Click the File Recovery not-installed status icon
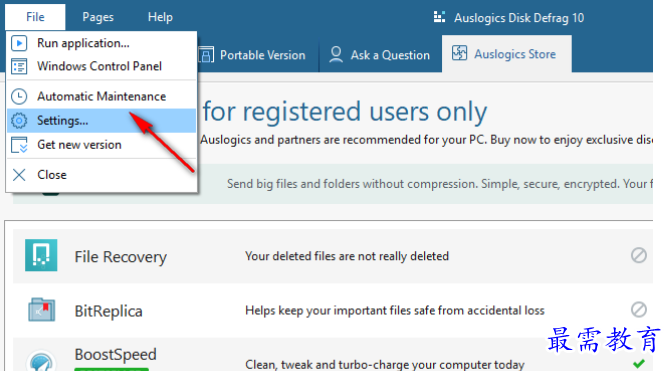 (x=639, y=255)
